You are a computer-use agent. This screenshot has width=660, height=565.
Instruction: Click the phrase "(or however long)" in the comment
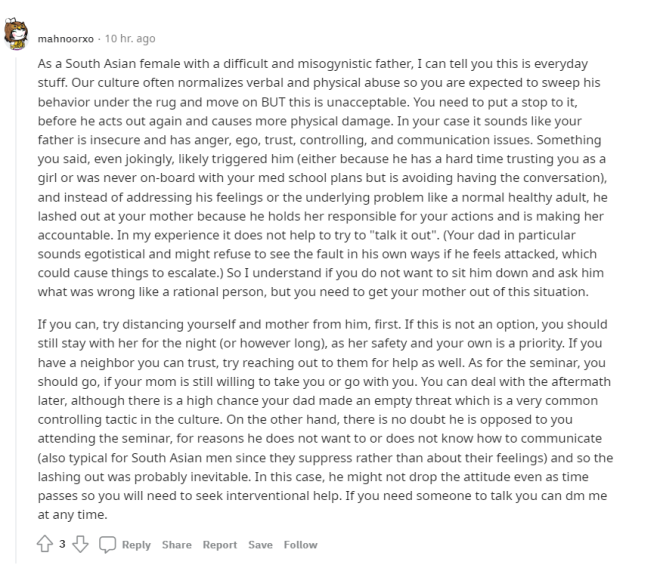coord(273,344)
